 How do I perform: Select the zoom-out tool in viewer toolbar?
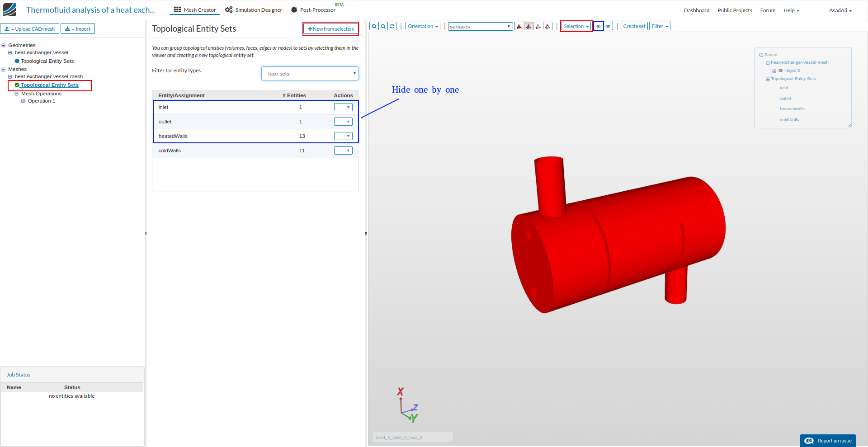pyautogui.click(x=383, y=26)
